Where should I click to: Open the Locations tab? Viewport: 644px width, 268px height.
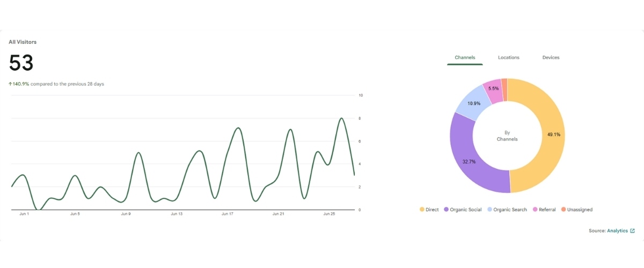(x=508, y=57)
